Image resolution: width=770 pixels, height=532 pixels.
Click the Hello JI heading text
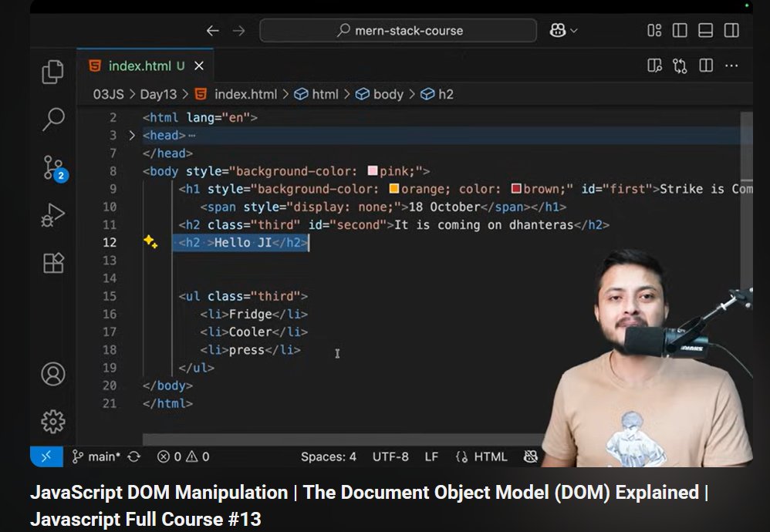pos(243,242)
